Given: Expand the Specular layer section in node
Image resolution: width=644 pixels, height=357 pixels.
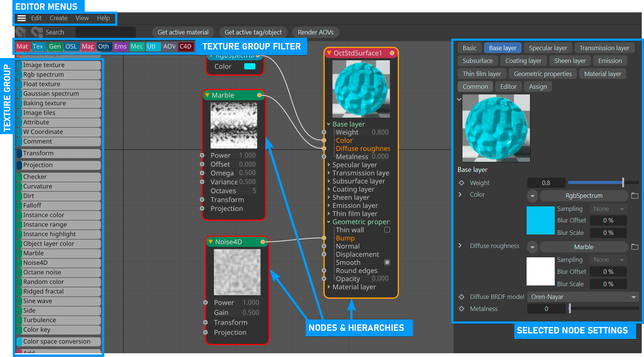Looking at the screenshot, I should (x=329, y=165).
